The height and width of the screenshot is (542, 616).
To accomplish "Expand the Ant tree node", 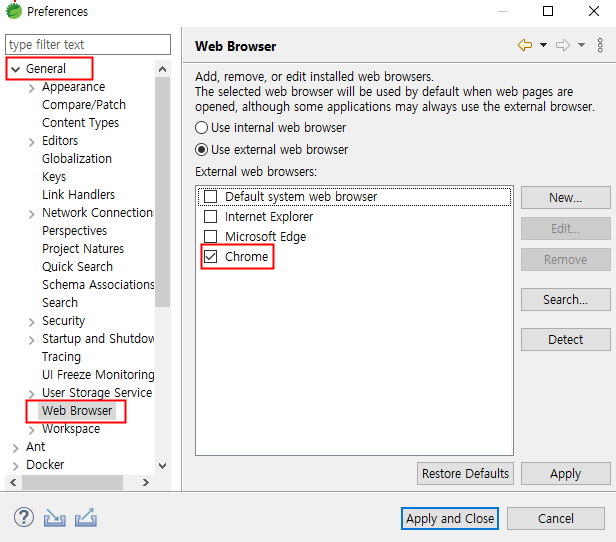I will click(x=15, y=448).
